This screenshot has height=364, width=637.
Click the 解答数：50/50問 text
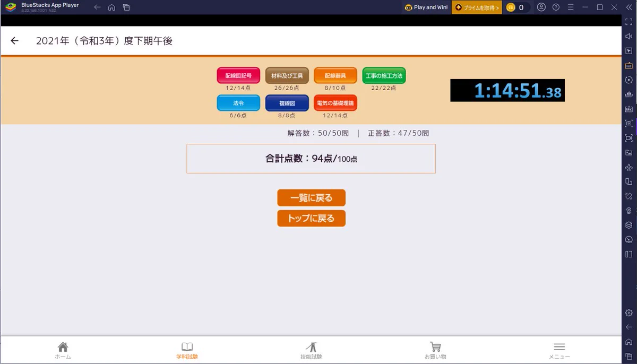(x=318, y=133)
